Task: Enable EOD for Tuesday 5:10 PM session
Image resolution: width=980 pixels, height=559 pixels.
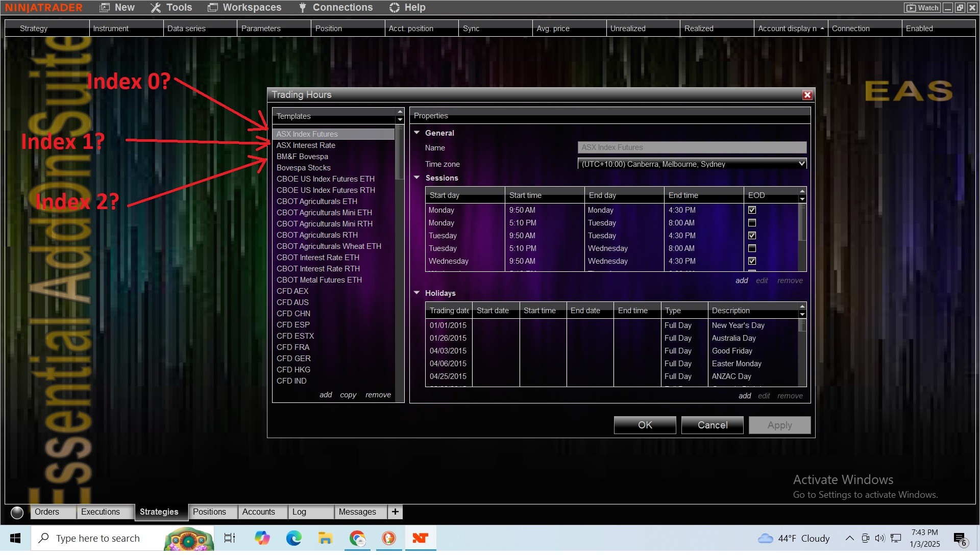Action: coord(752,248)
